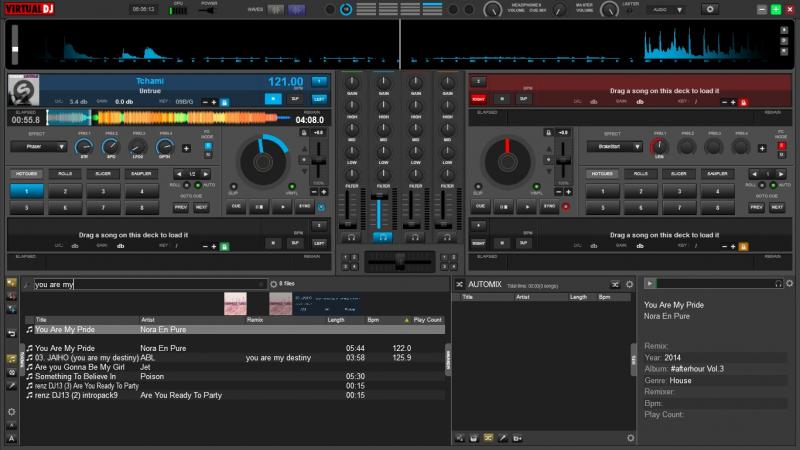The image size is (800, 450).
Task: Click green key lock on lower left deck
Action: (224, 246)
